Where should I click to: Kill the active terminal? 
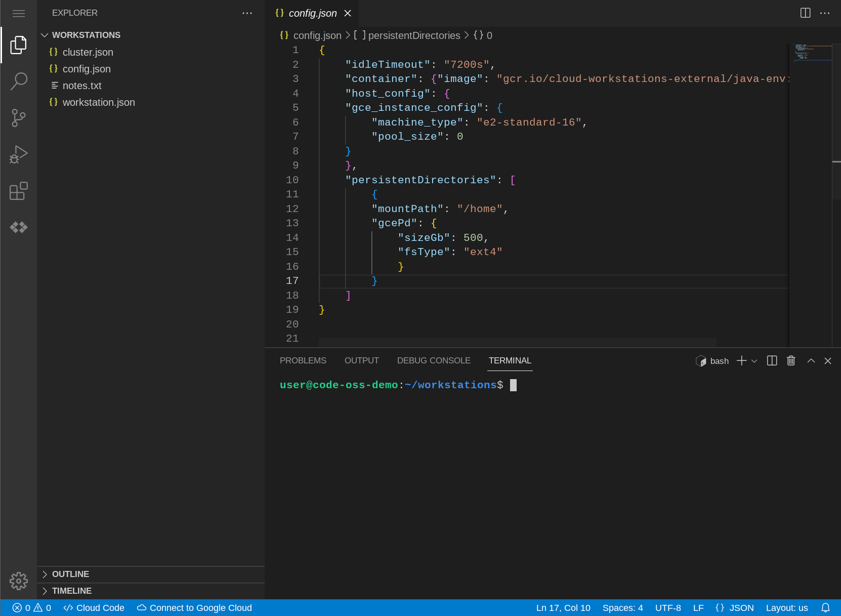click(791, 360)
